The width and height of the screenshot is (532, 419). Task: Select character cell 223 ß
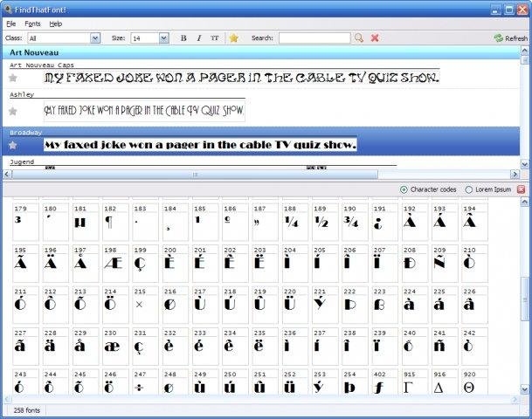384,305
